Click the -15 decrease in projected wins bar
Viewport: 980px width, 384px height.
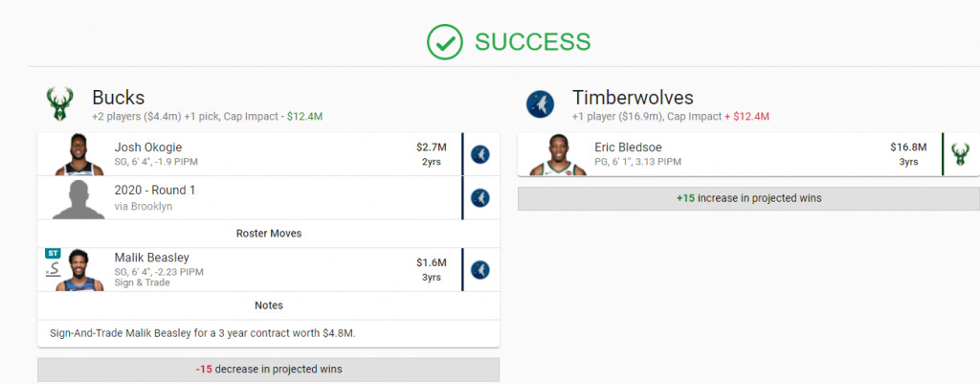click(x=269, y=369)
